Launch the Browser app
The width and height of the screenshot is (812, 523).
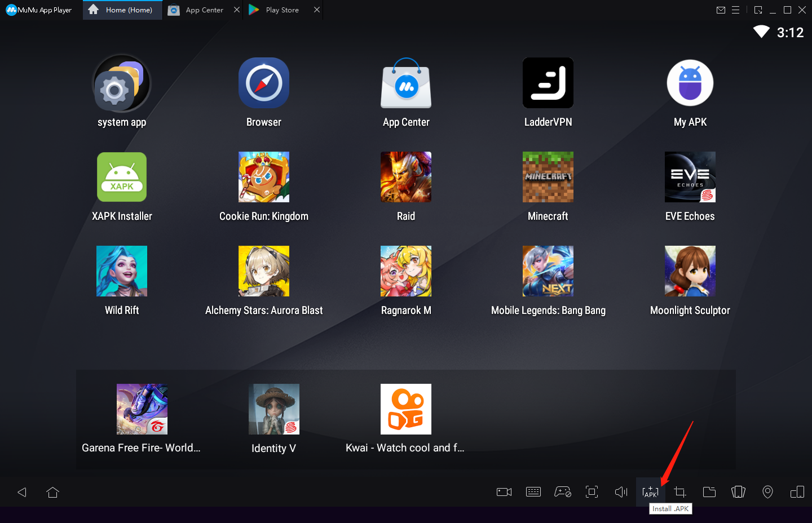click(264, 83)
